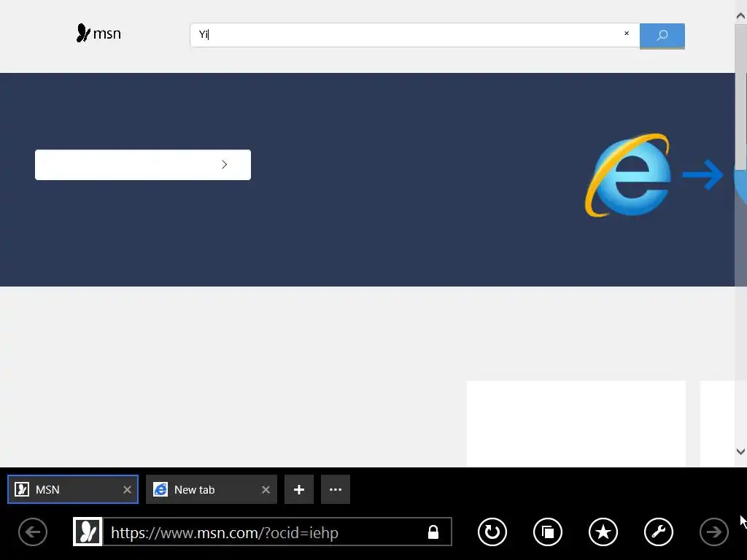Click the MSN site icon beside address bar
This screenshot has height=560, width=747.
(x=88, y=532)
